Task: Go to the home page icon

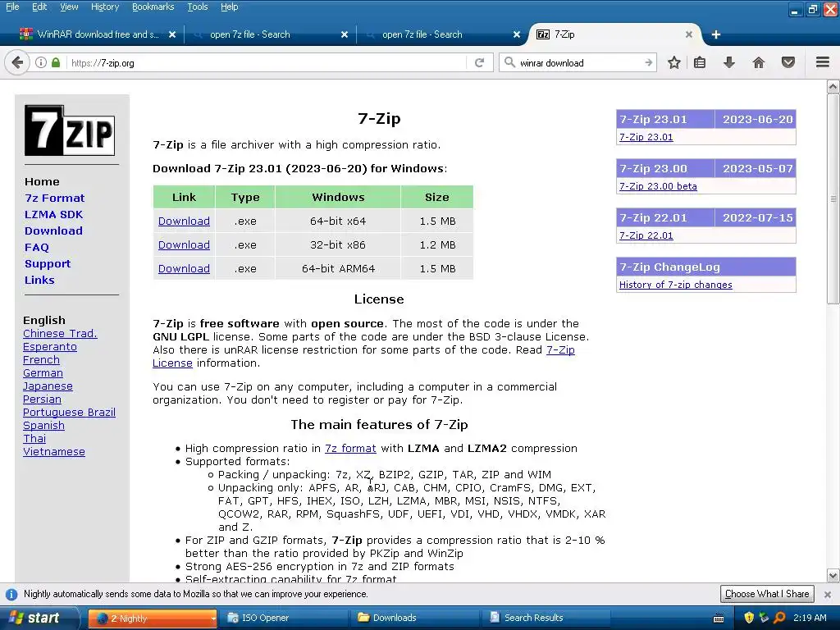Action: click(758, 62)
